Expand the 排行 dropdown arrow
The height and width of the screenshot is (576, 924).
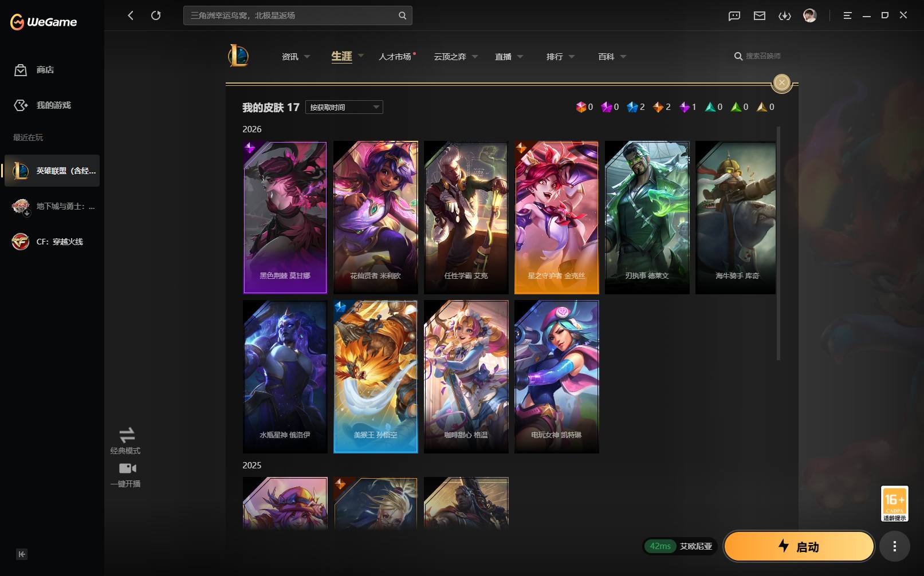pyautogui.click(x=572, y=57)
